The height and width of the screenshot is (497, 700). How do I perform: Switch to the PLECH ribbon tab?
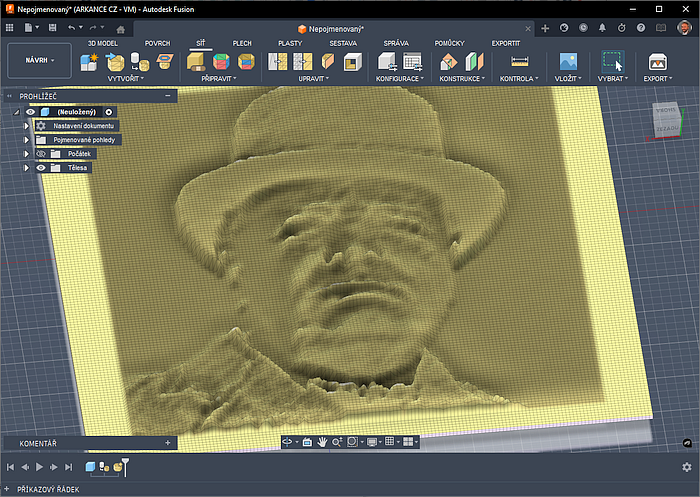tap(242, 44)
